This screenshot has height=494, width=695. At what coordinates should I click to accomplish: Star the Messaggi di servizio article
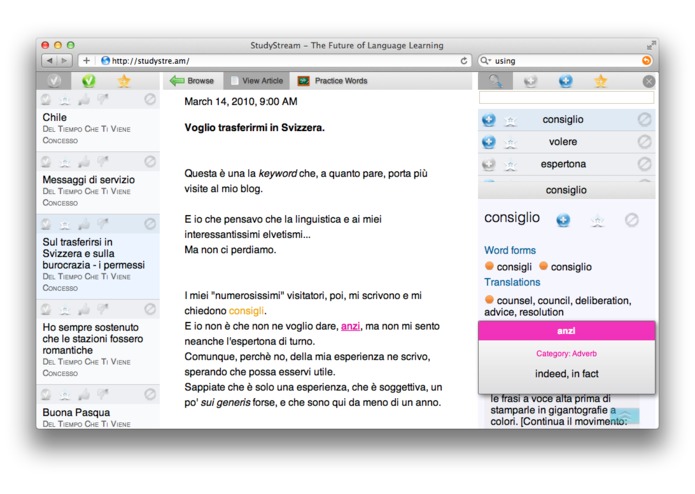[65, 162]
